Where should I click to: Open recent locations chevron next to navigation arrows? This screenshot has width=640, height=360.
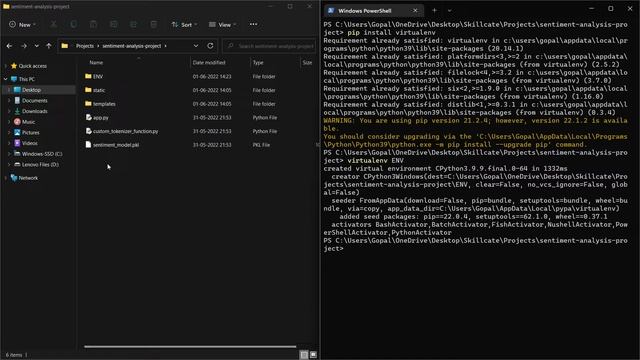pos(37,46)
